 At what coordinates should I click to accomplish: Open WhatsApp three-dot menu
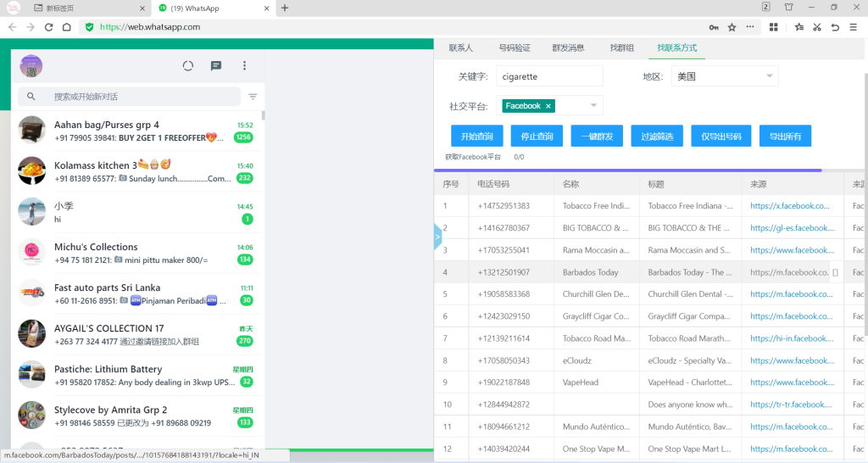click(244, 66)
